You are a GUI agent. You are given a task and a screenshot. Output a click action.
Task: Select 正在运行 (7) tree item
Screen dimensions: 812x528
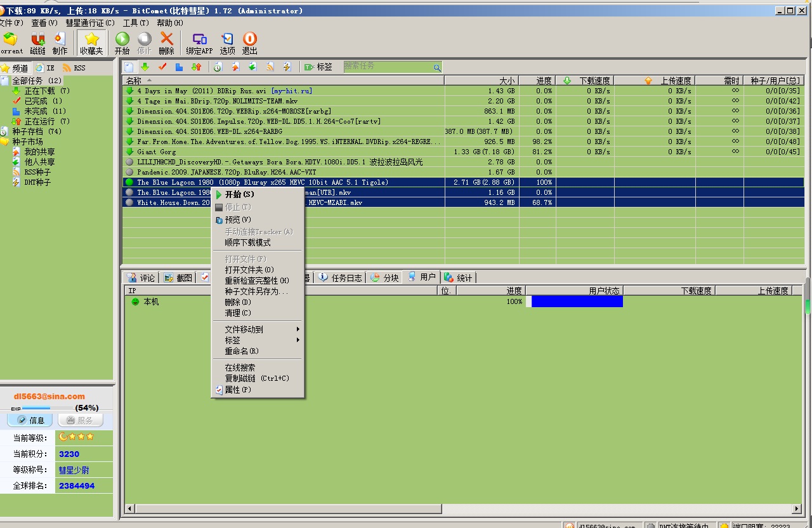point(47,121)
